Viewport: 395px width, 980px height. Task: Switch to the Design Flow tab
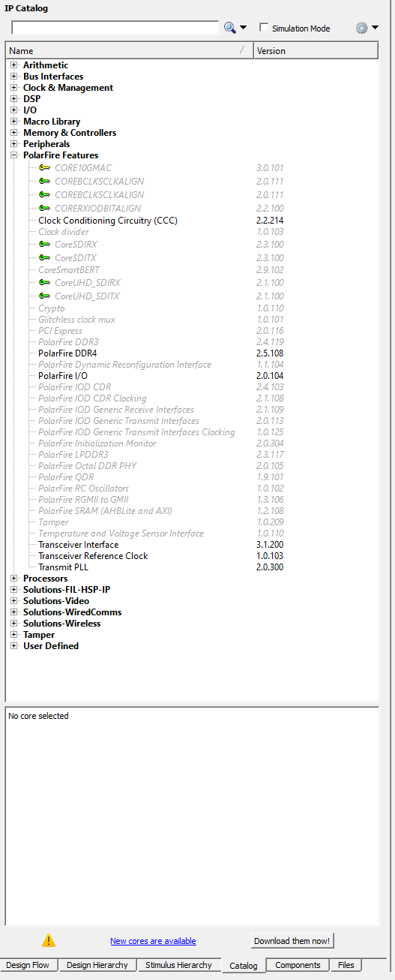pos(28,965)
